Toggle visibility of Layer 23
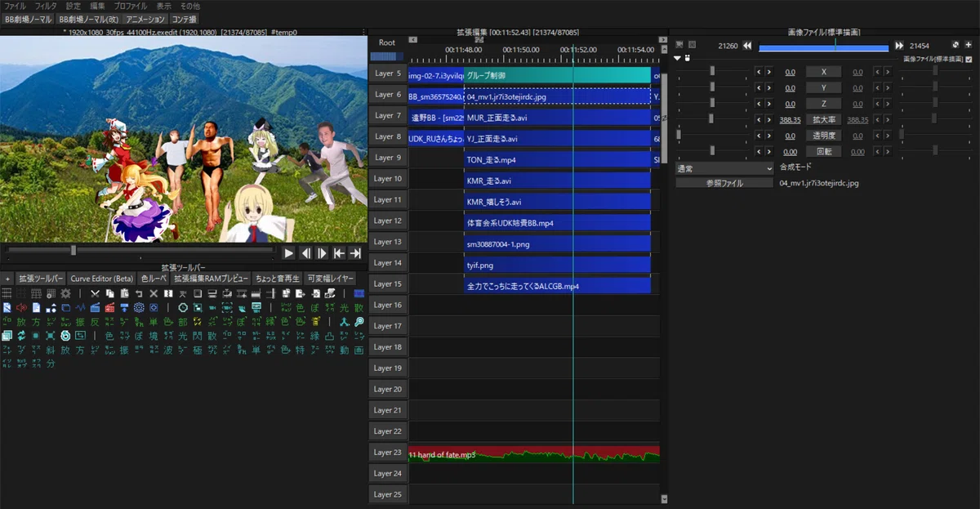The height and width of the screenshot is (509, 980). pyautogui.click(x=388, y=452)
